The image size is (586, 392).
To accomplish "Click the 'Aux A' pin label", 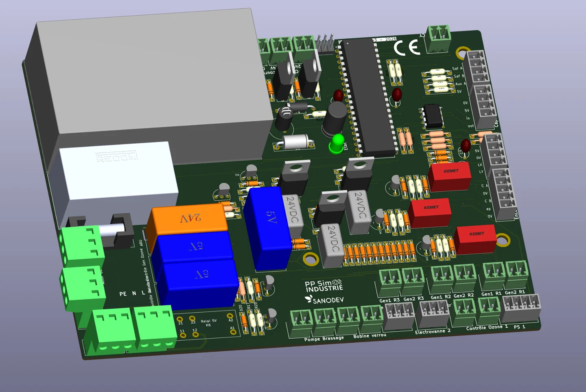I will [461, 84].
